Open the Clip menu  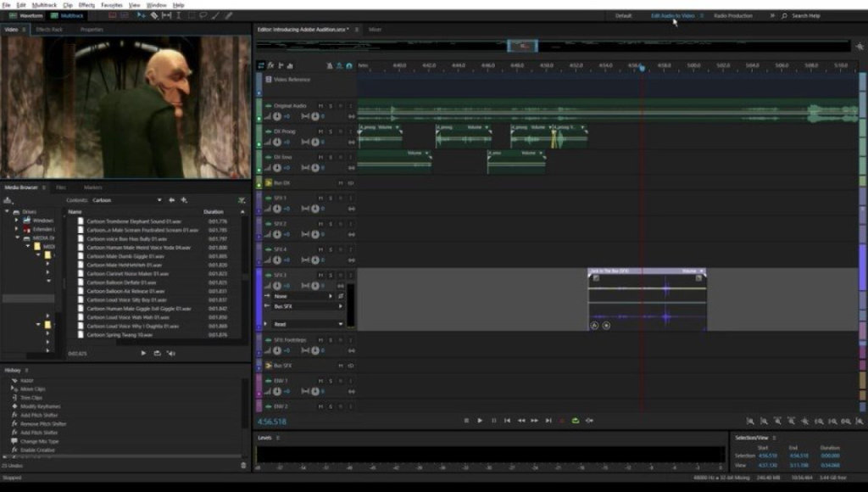(68, 4)
